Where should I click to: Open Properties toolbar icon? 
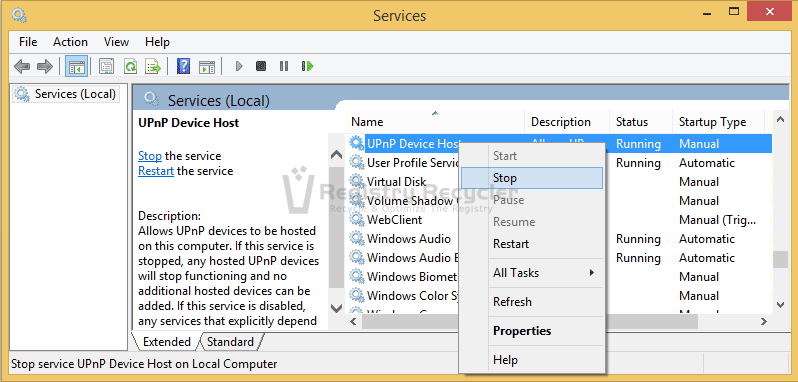(x=106, y=66)
